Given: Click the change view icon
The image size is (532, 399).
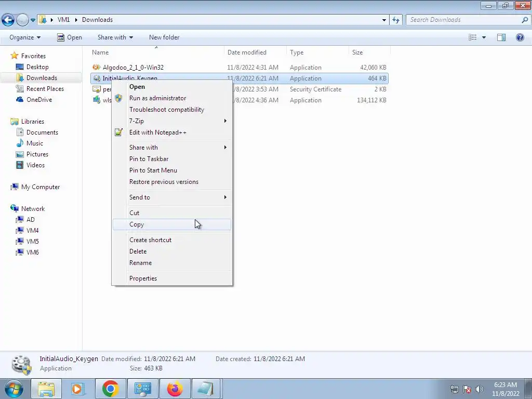Looking at the screenshot, I should (x=473, y=37).
